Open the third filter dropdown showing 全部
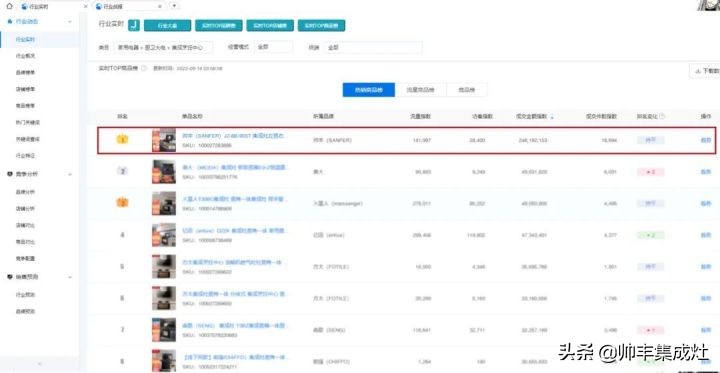 [373, 47]
